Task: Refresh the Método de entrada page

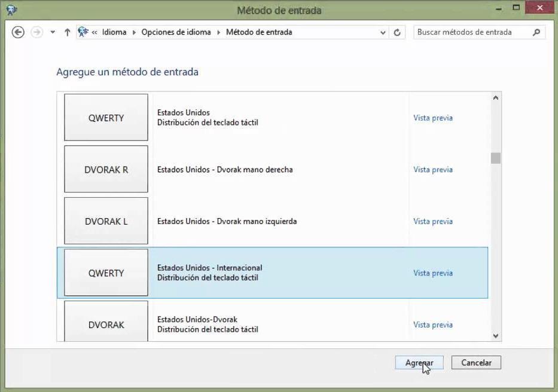Action: 397,32
